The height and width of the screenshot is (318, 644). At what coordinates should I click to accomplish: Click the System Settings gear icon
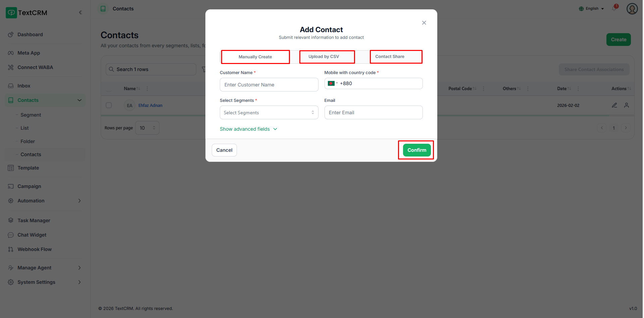click(11, 282)
